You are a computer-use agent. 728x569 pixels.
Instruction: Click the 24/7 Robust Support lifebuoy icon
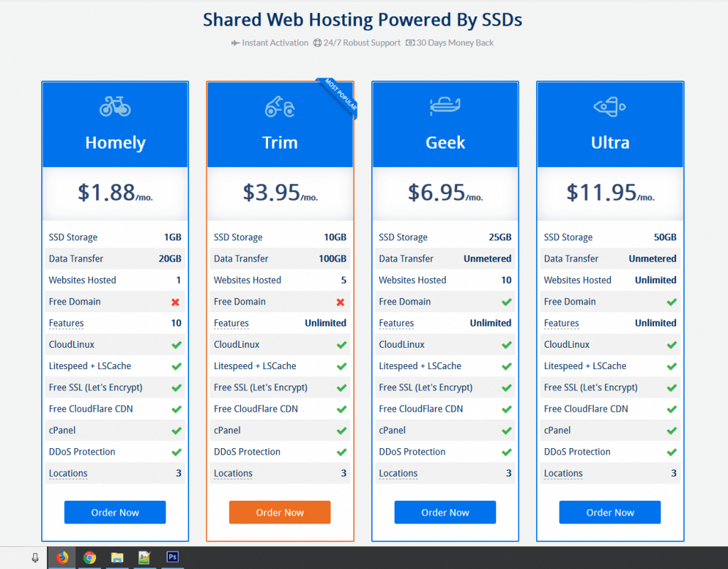[317, 43]
